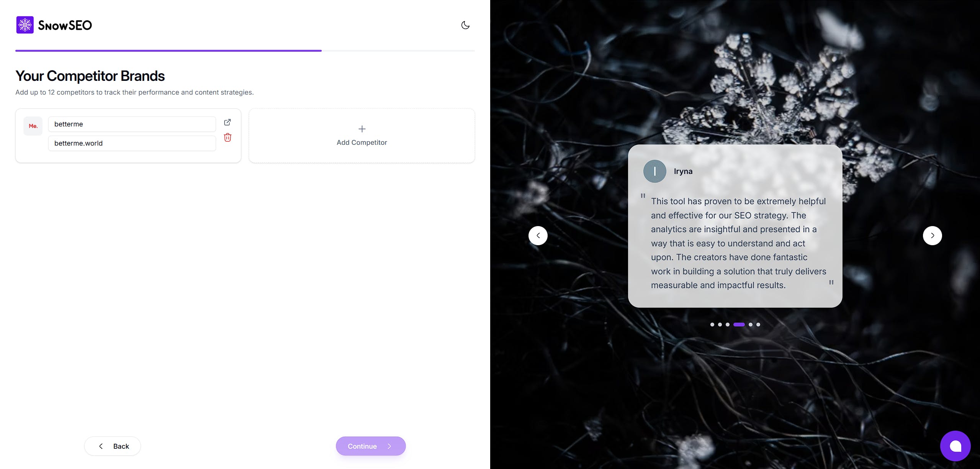Show the previous testimonial
The height and width of the screenshot is (469, 980).
538,236
